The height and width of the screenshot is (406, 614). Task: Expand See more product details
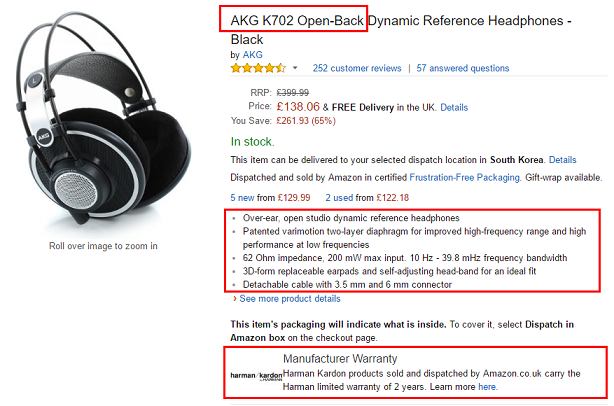[x=290, y=299]
